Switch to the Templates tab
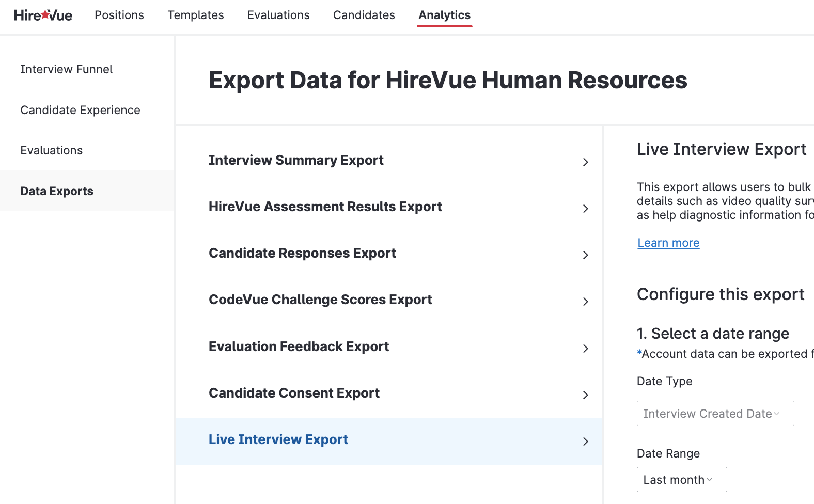Screen dimensions: 814x504 [x=196, y=15]
